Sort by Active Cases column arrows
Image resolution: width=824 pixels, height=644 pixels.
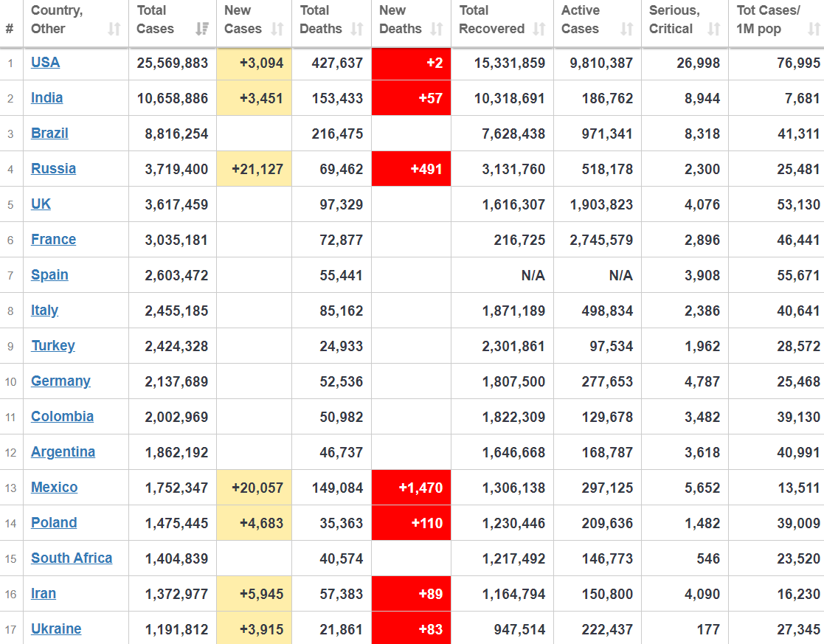(x=627, y=29)
